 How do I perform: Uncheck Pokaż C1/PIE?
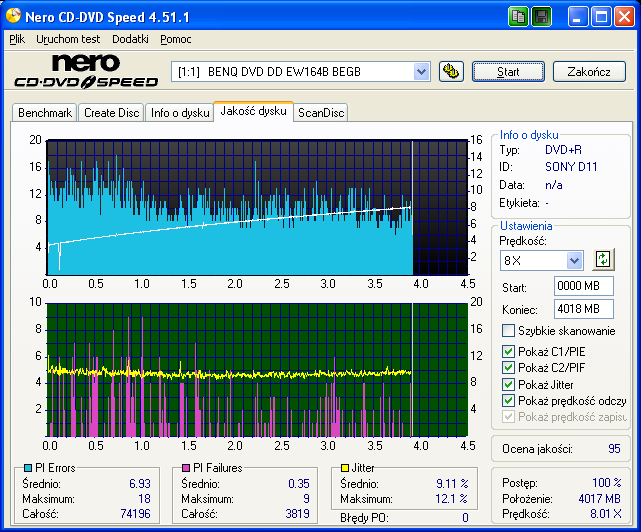(x=508, y=351)
